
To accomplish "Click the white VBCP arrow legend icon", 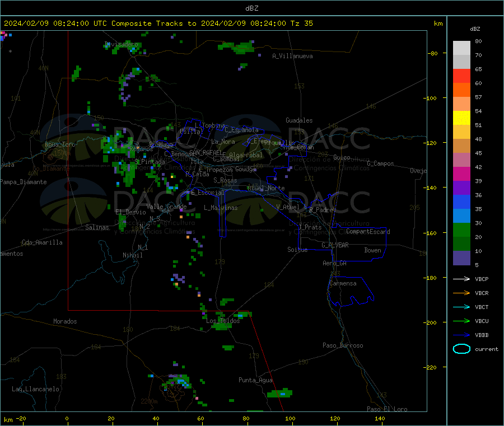I will click(461, 279).
